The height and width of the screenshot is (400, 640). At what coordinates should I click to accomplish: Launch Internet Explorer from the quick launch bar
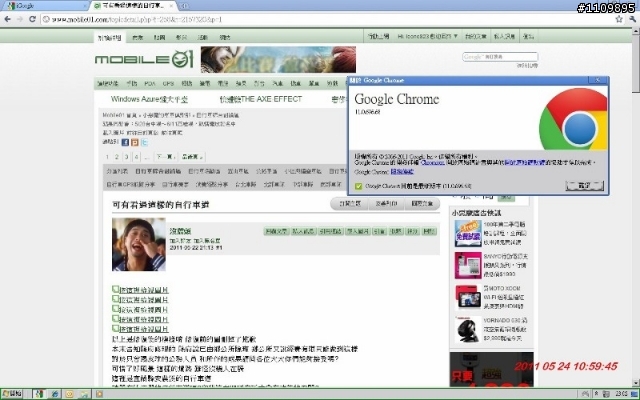pos(55,394)
